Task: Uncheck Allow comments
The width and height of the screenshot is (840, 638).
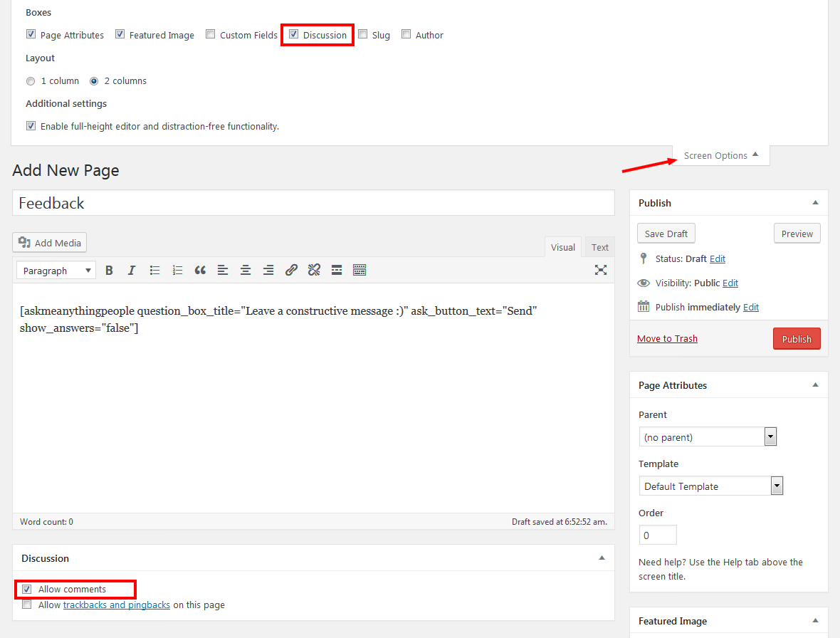Action: click(x=27, y=590)
